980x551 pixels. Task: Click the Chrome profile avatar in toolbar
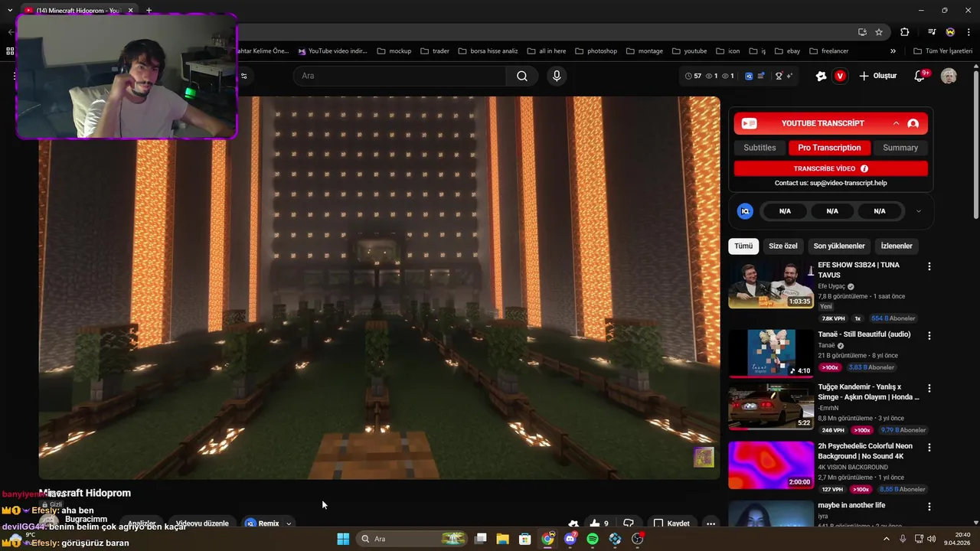(950, 32)
